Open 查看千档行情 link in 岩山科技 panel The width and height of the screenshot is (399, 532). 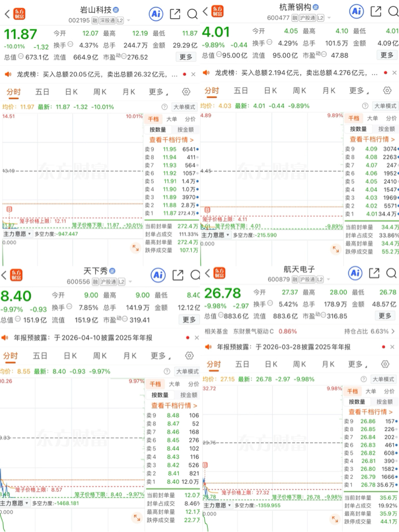(171, 140)
